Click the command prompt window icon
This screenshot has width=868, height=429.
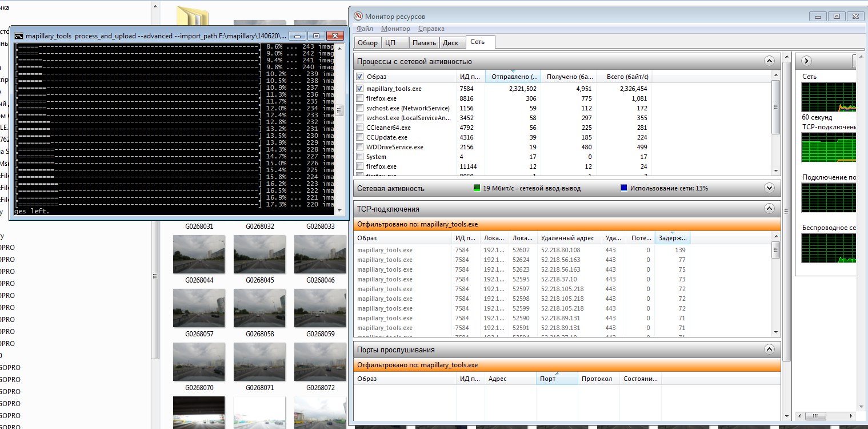coord(18,35)
